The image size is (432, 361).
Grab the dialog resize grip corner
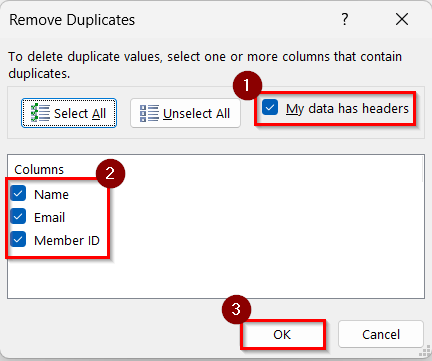[x=425, y=352]
